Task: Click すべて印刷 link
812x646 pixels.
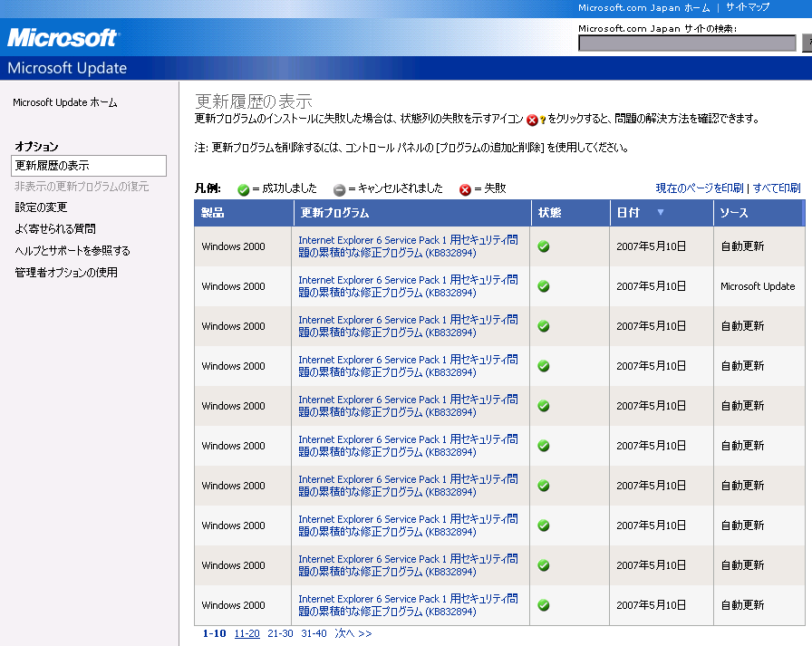Action: (x=777, y=188)
